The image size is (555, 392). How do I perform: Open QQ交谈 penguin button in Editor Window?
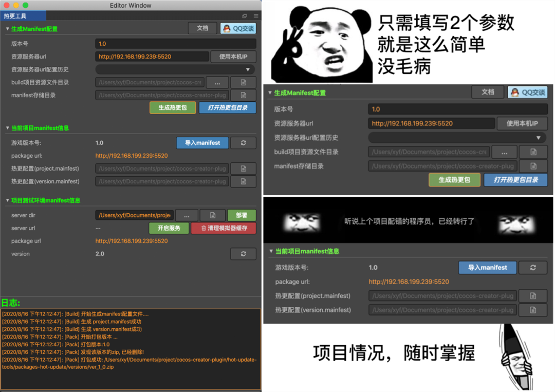238,28
